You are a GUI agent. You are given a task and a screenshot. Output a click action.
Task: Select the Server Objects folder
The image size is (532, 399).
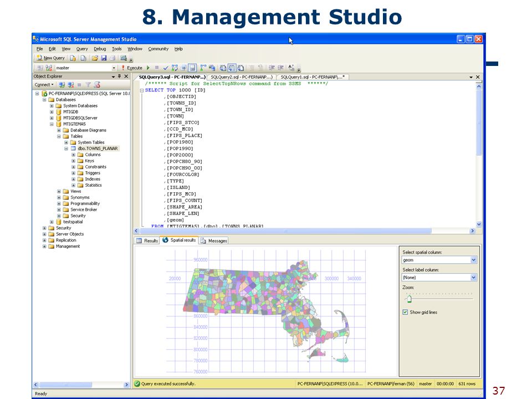(x=70, y=234)
